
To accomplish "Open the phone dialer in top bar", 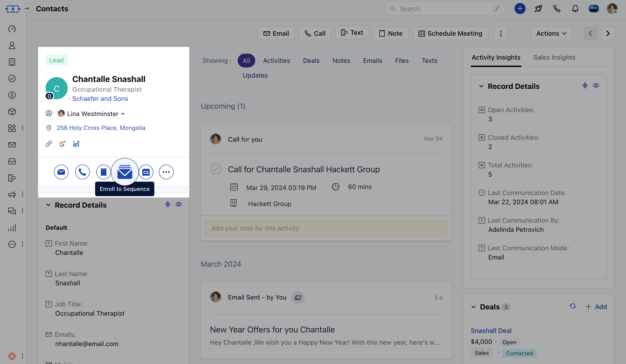I will pyautogui.click(x=557, y=9).
